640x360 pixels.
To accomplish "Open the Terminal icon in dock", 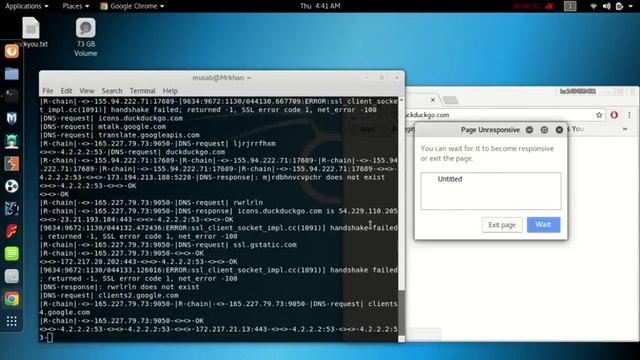I will click(11, 96).
